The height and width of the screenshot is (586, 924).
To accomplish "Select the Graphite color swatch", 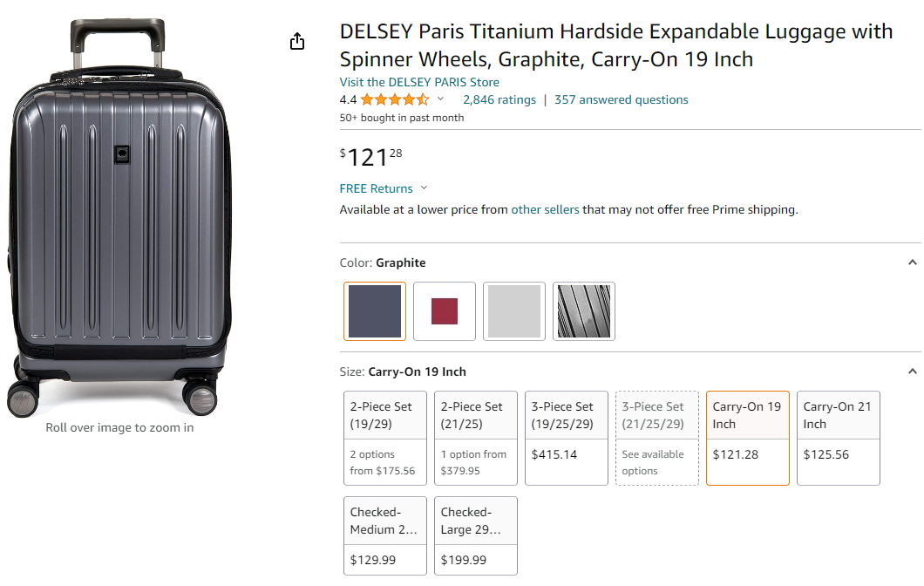I will tap(375, 311).
